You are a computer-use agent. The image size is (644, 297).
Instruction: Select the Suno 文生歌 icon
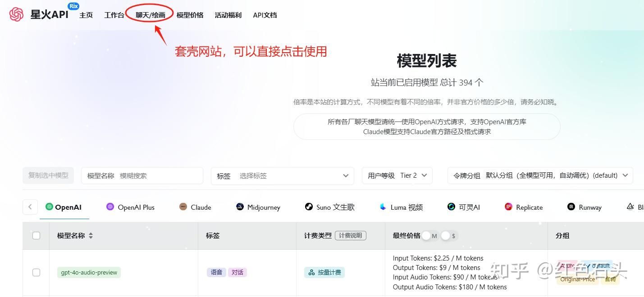[309, 207]
